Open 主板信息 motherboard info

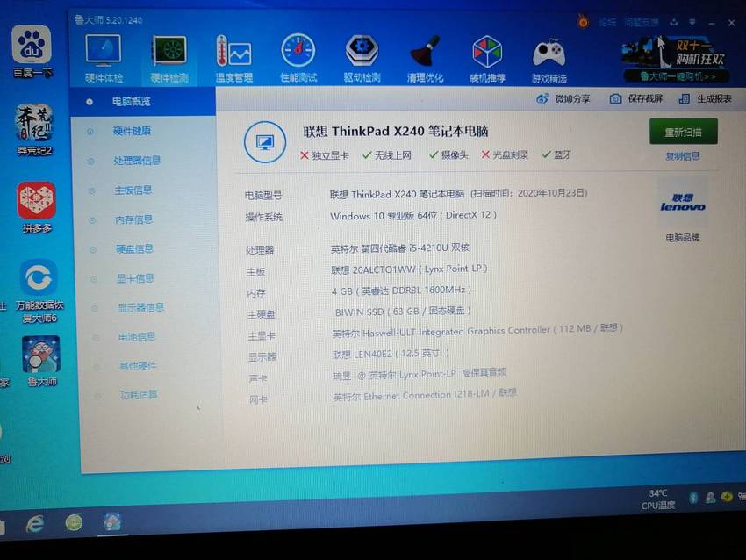pos(133,190)
